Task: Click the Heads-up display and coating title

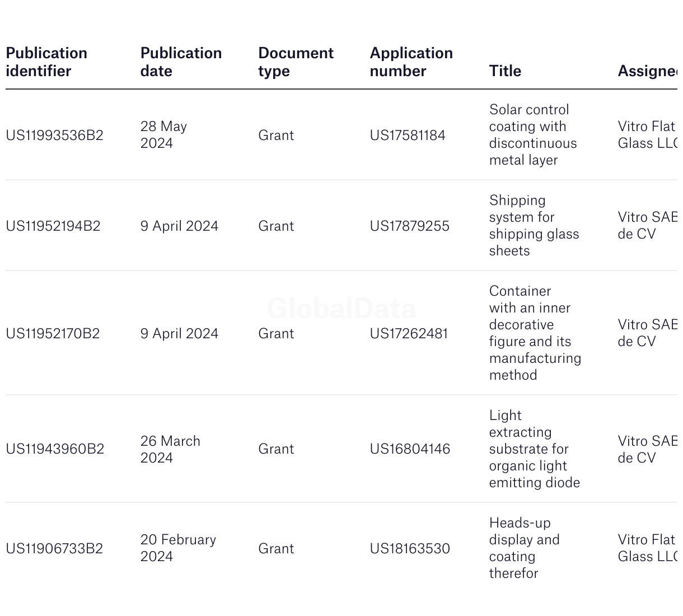Action: [x=524, y=548]
